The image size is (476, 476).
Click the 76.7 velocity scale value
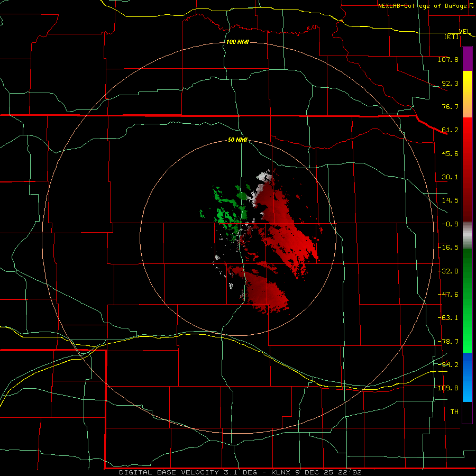pyautogui.click(x=450, y=106)
